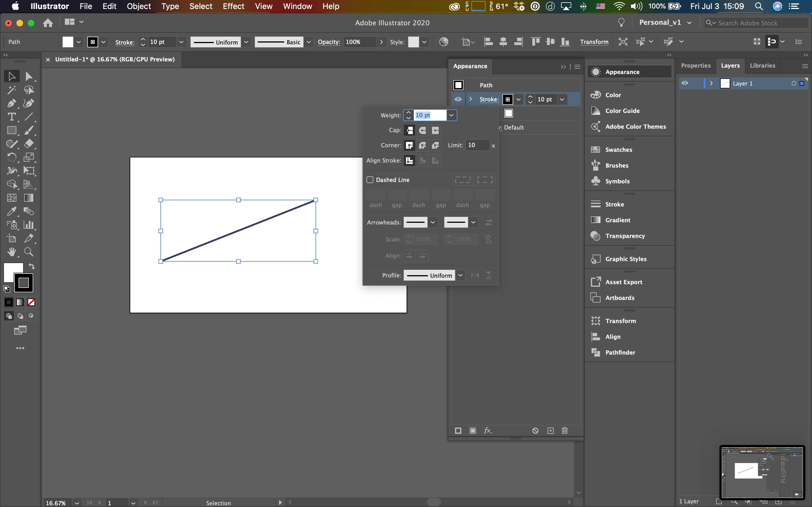Select the Eyedropper tool
Viewport: 812px width, 507px height.
[11, 211]
